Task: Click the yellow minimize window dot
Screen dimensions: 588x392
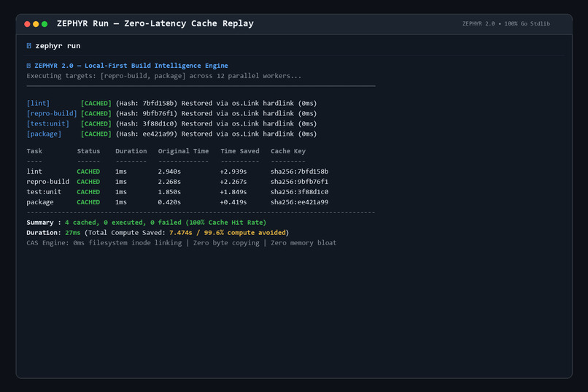Action: [36, 24]
